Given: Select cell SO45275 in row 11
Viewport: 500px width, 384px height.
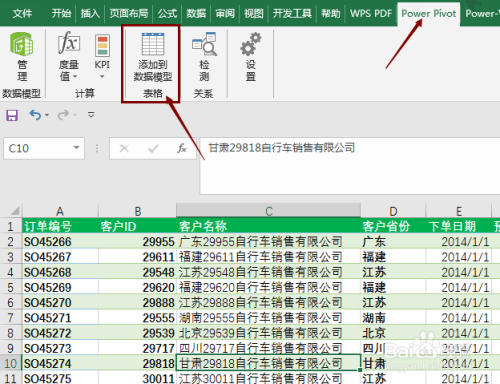Looking at the screenshot, I should pyautogui.click(x=60, y=378).
